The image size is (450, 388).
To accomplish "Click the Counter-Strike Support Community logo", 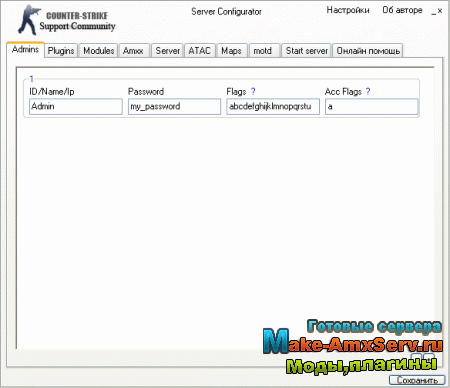I will 66,20.
